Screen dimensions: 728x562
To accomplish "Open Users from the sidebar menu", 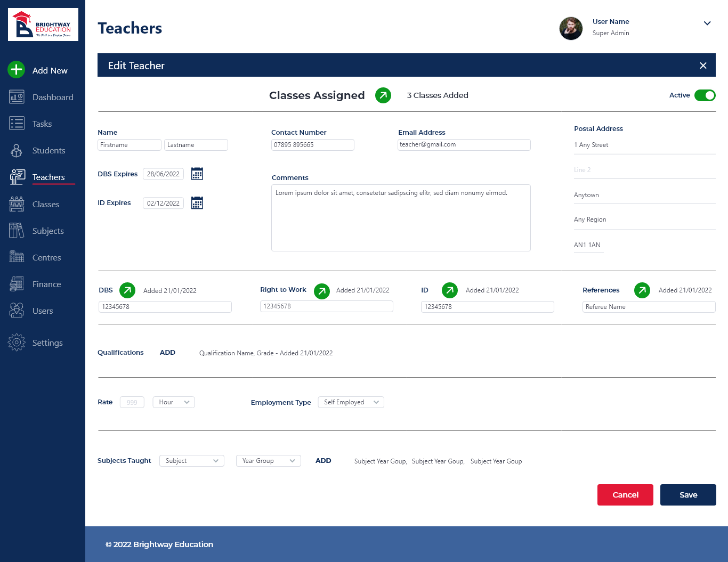I will tap(43, 311).
